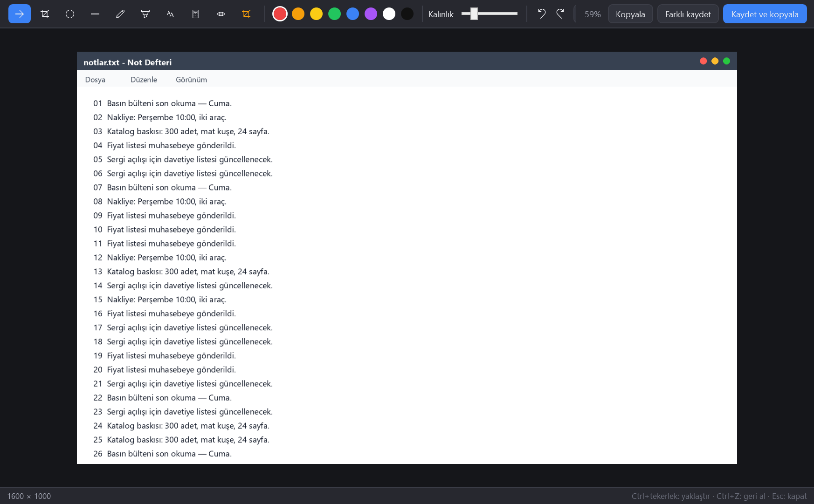Click the Kaydet ve kopyala button

point(765,14)
